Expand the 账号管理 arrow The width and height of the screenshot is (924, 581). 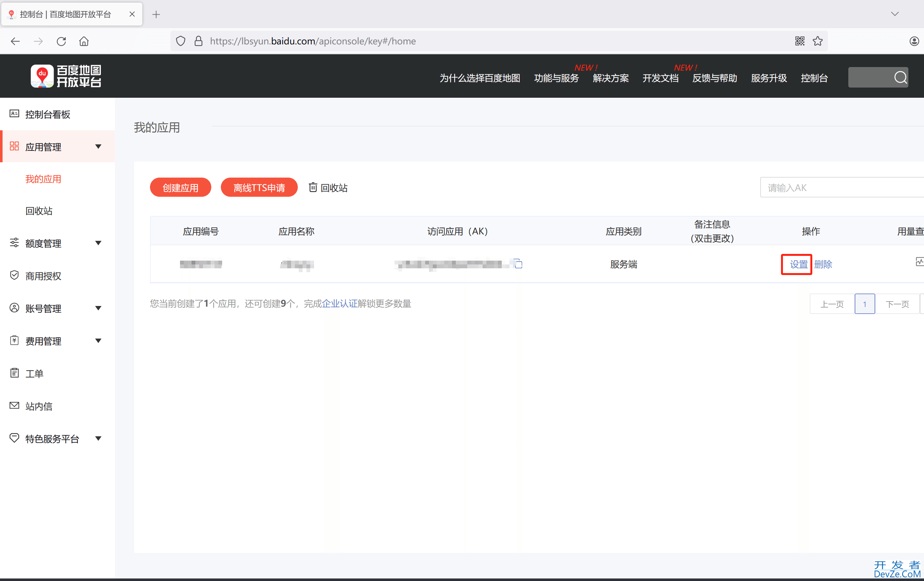(98, 308)
